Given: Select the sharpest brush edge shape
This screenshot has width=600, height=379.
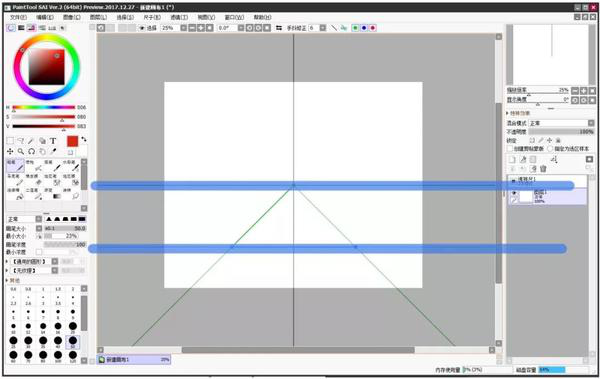Looking at the screenshot, I should tap(49, 219).
